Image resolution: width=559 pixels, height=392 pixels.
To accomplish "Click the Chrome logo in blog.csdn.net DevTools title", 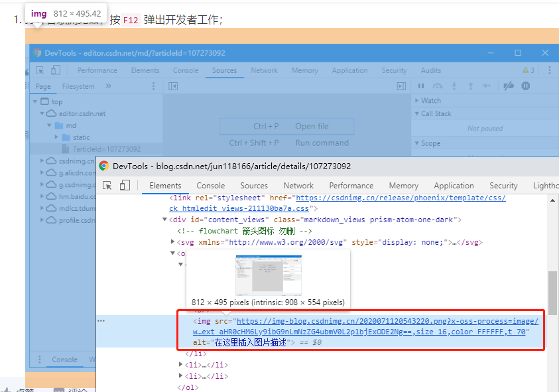I will coord(103,166).
